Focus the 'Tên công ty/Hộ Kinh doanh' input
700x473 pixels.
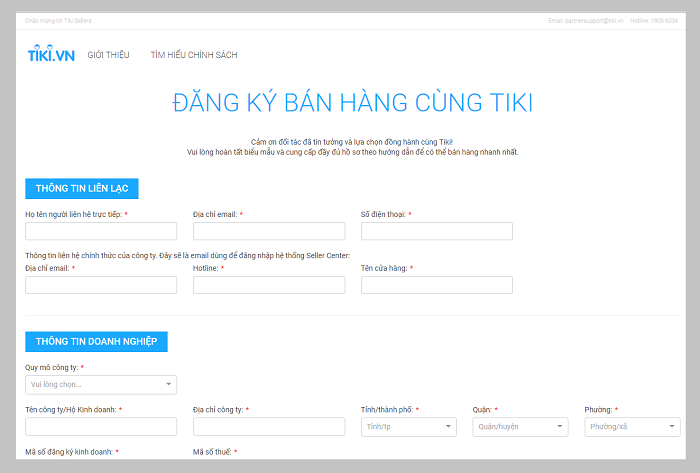[x=101, y=427]
